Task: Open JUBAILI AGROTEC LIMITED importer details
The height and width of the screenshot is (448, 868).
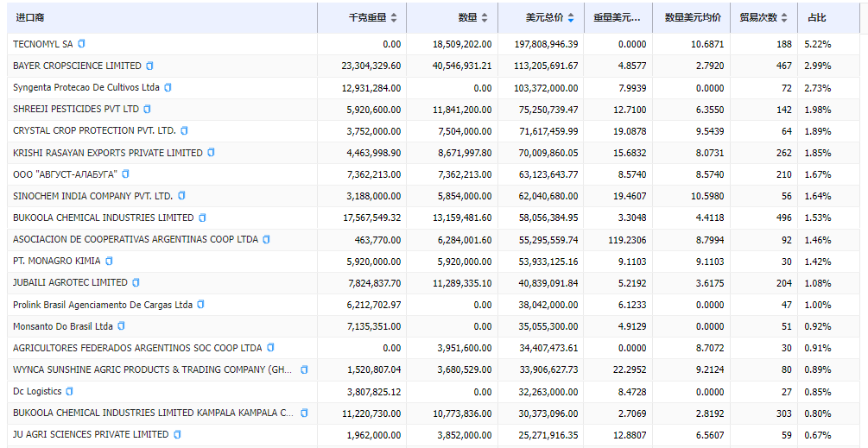Action: click(70, 282)
